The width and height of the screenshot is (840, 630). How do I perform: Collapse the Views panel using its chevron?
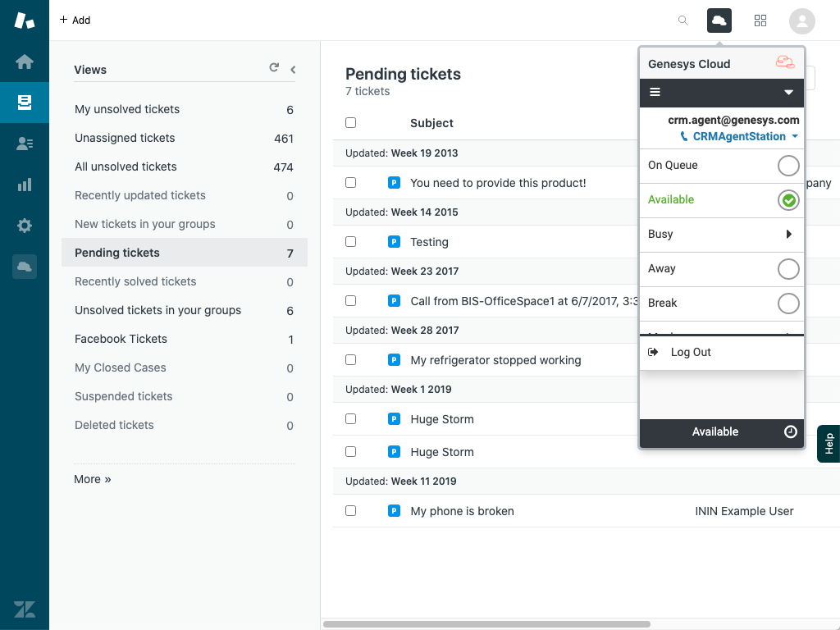click(292, 70)
